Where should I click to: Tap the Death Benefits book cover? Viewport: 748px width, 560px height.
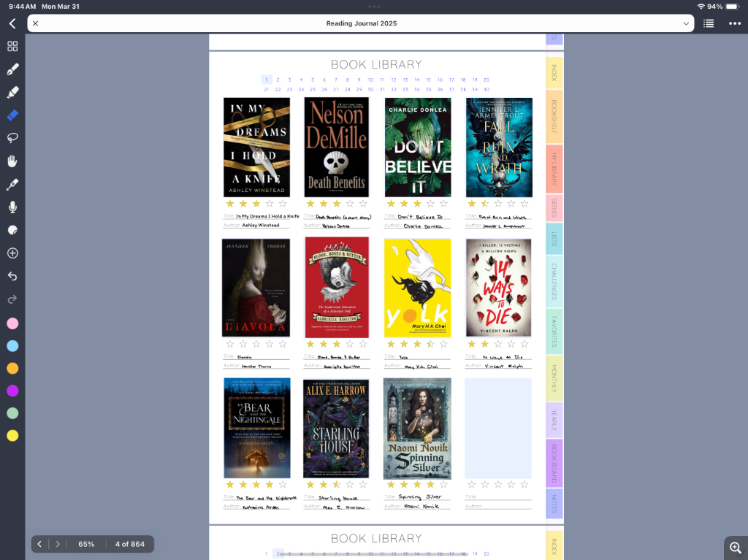point(336,147)
